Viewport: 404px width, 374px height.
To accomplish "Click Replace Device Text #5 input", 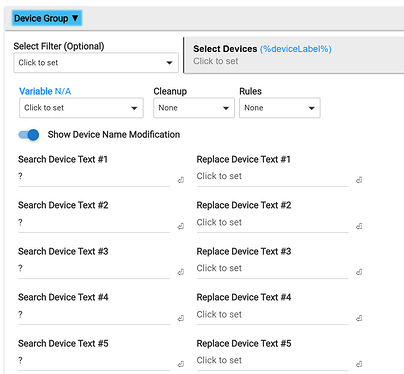I will (x=272, y=361).
